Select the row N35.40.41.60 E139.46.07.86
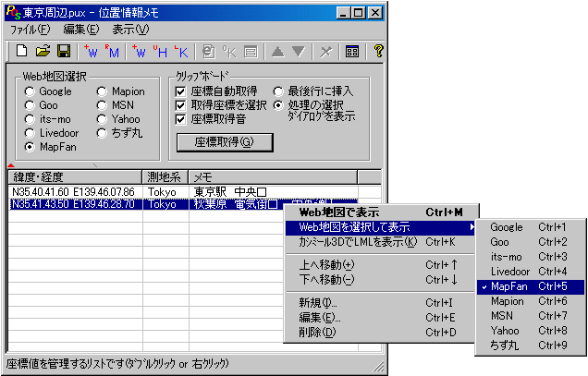 coord(183,192)
